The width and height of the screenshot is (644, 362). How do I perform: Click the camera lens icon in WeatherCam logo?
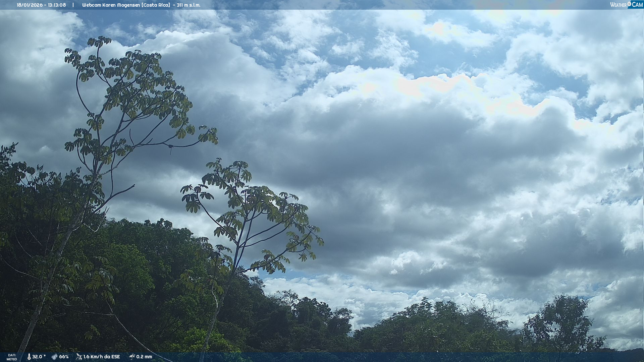[x=629, y=4]
